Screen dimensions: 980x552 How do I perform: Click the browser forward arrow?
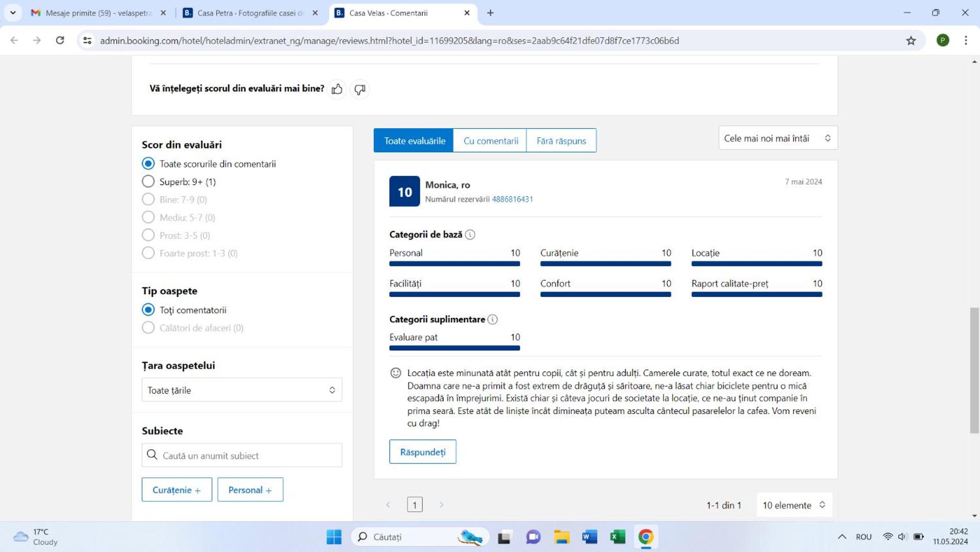[37, 40]
